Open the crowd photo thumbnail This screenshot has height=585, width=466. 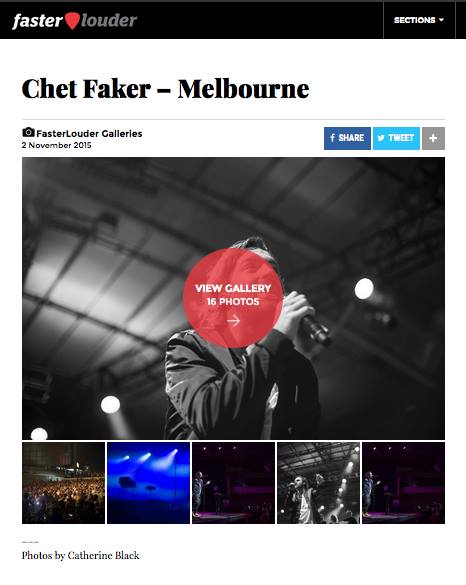click(x=63, y=483)
